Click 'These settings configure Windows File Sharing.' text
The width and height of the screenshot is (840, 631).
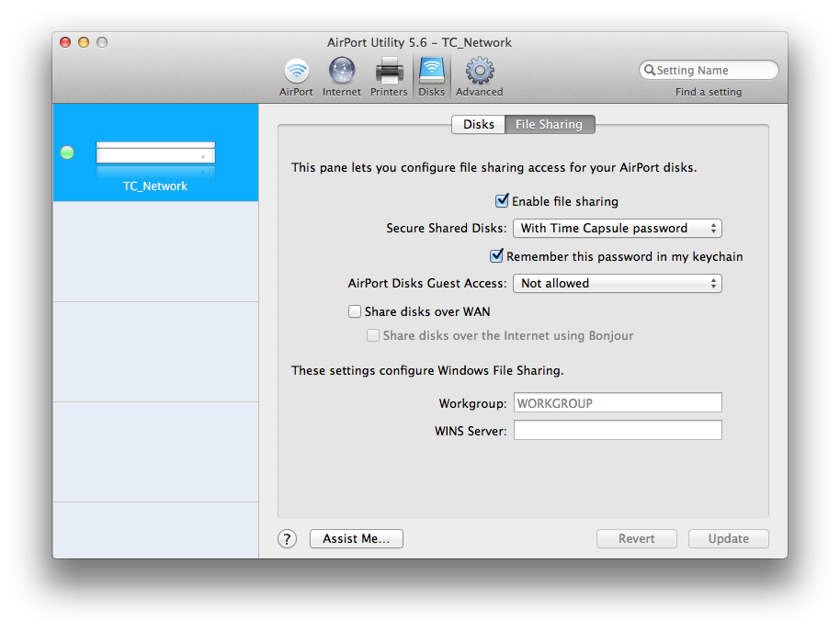(427, 370)
